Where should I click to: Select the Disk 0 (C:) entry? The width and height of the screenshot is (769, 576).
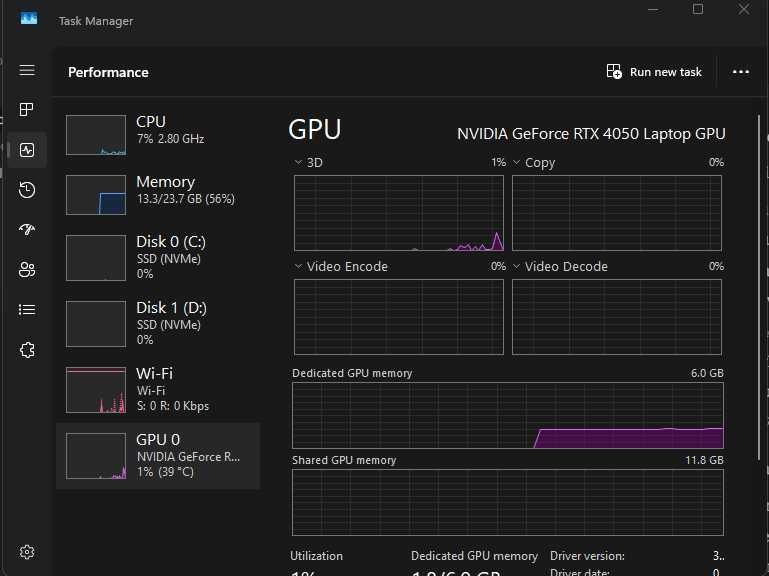click(158, 258)
